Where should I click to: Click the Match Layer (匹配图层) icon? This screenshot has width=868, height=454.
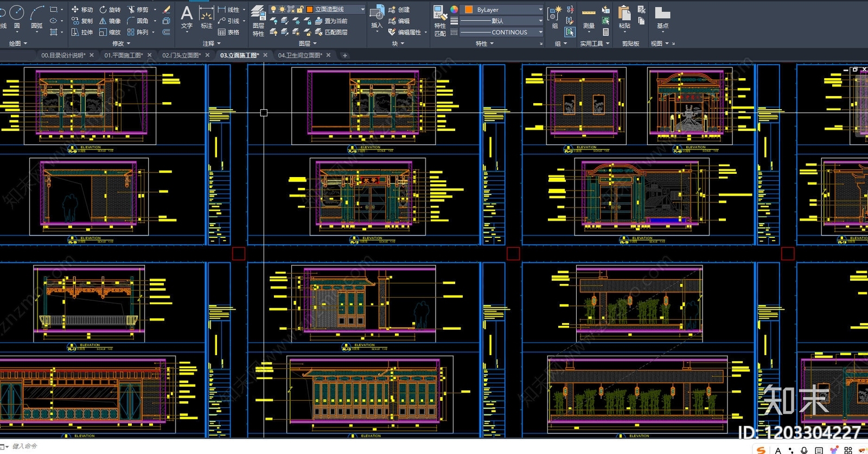[330, 32]
